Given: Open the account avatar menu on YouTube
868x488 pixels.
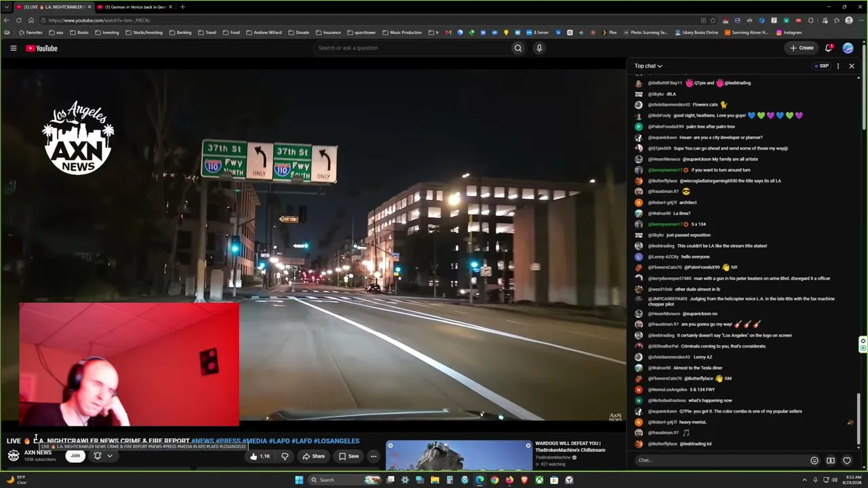Looking at the screenshot, I should [x=848, y=48].
